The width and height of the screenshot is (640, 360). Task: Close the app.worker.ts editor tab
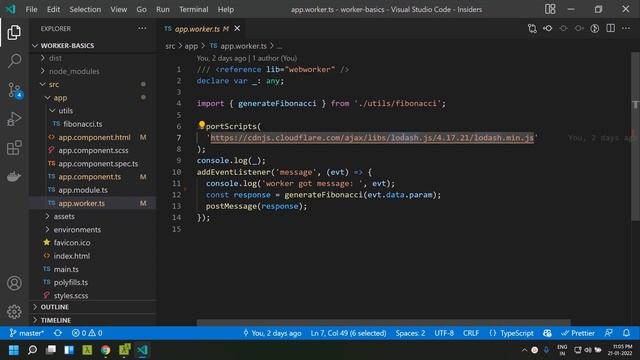pos(237,29)
